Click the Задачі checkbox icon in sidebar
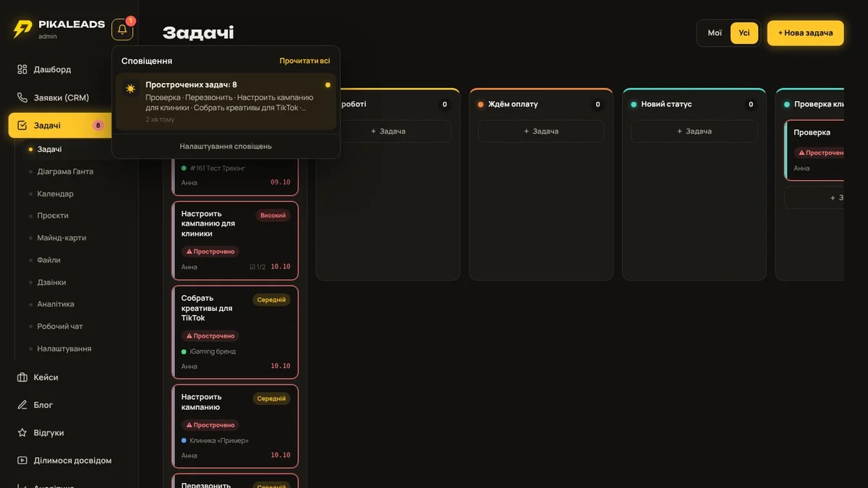This screenshot has width=868, height=488. [x=22, y=125]
